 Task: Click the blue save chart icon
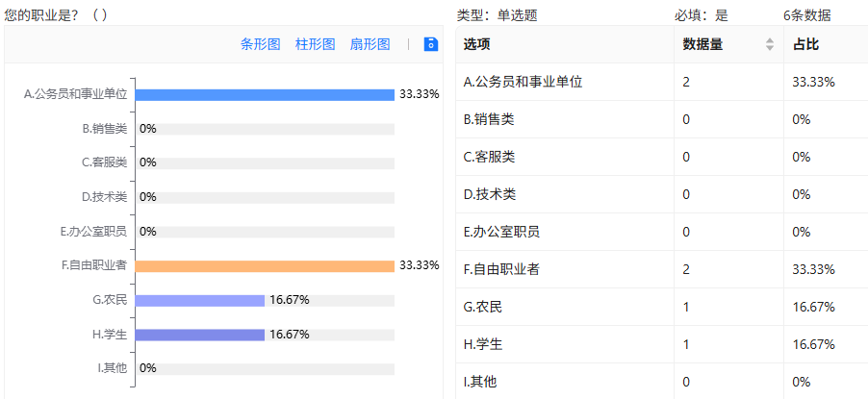[x=431, y=44]
